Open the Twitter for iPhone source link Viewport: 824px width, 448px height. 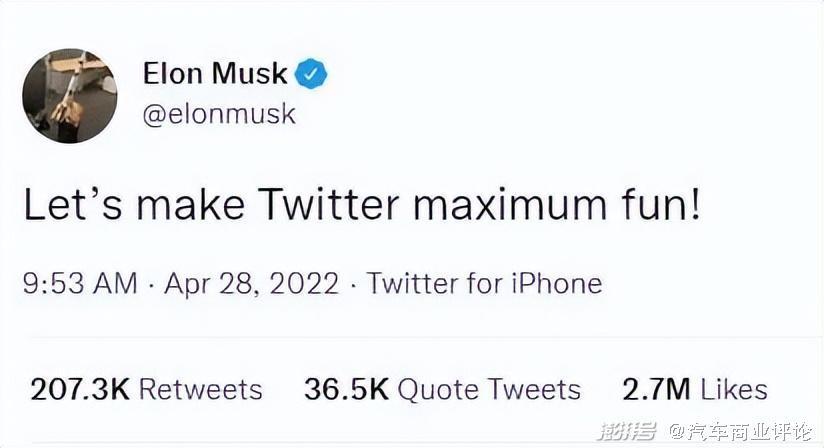484,283
